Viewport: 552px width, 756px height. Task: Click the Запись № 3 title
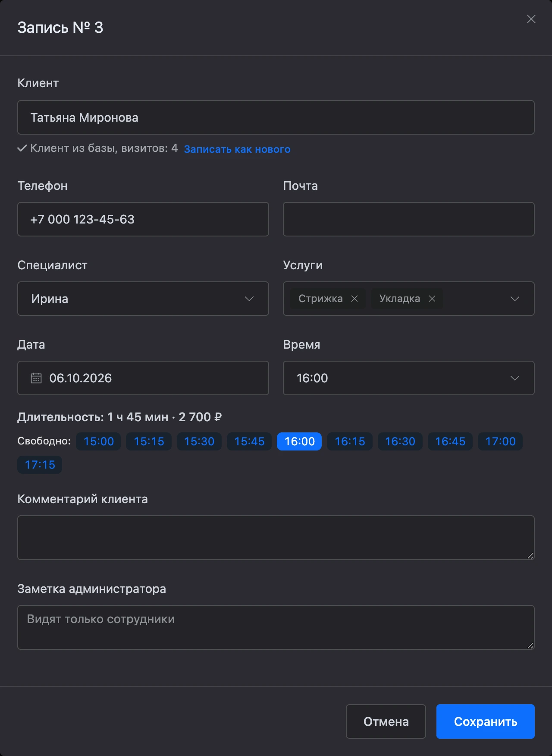60,28
